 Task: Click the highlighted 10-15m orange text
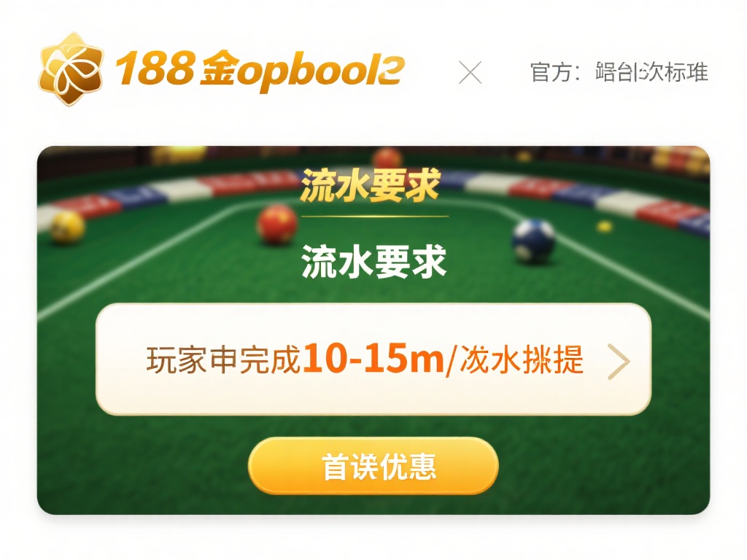[373, 359]
